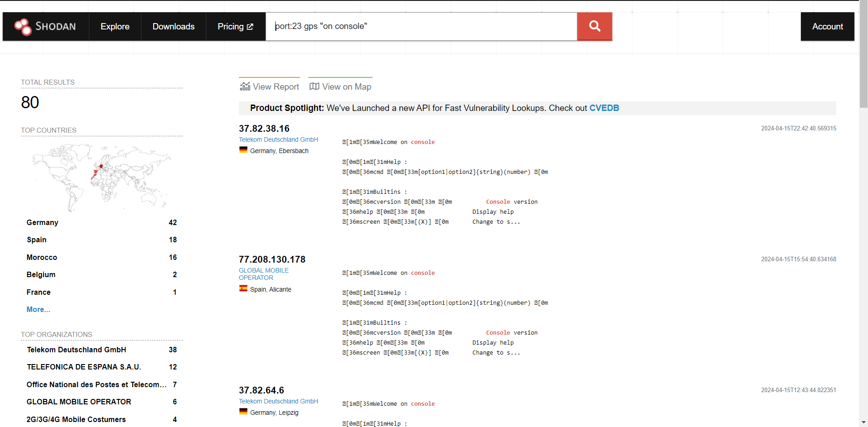868x427 pixels.
Task: Click the Spanish flag beside Alicante
Action: tap(243, 289)
